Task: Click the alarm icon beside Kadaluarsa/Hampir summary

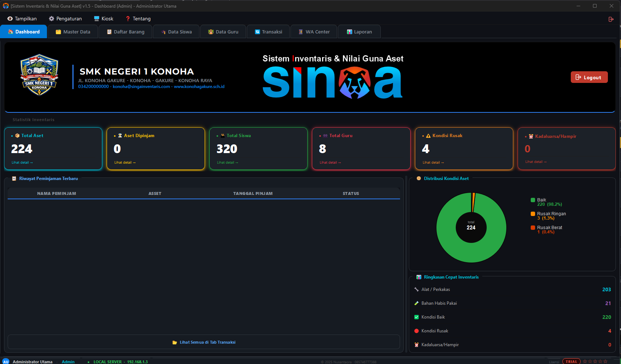Action: click(416, 345)
